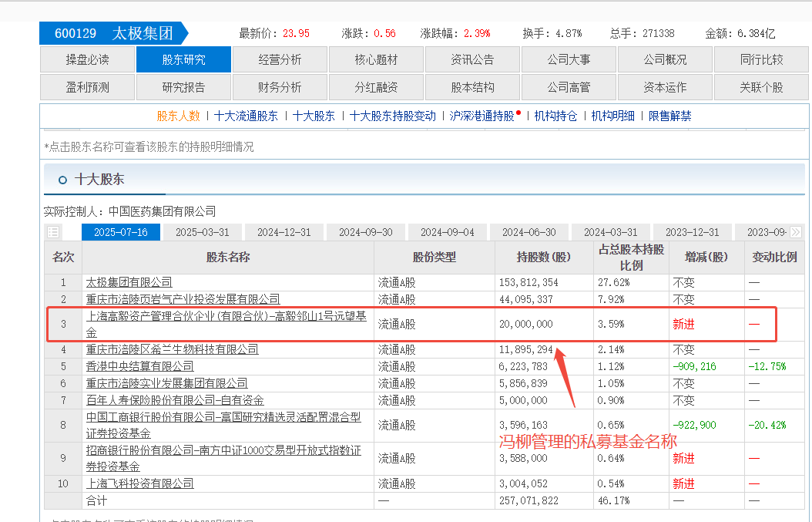This screenshot has width=812, height=522.
Task: Open 高毅邻山1号远望基金 shareholder link
Action: pyautogui.click(x=226, y=324)
